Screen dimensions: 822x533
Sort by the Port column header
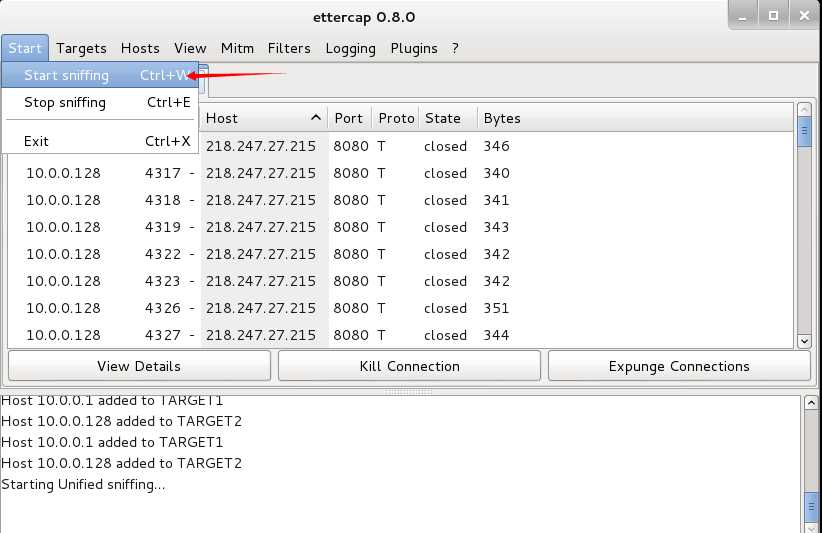click(349, 118)
